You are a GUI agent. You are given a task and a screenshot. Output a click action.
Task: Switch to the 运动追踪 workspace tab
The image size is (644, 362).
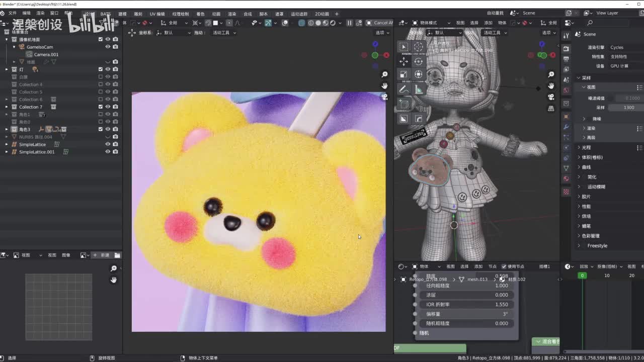299,14
